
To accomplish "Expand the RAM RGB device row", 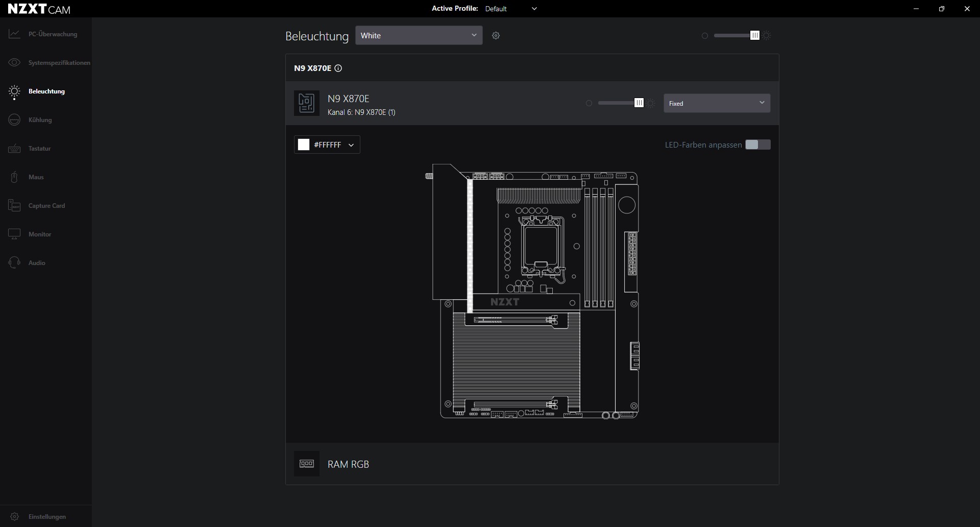I will pos(348,464).
